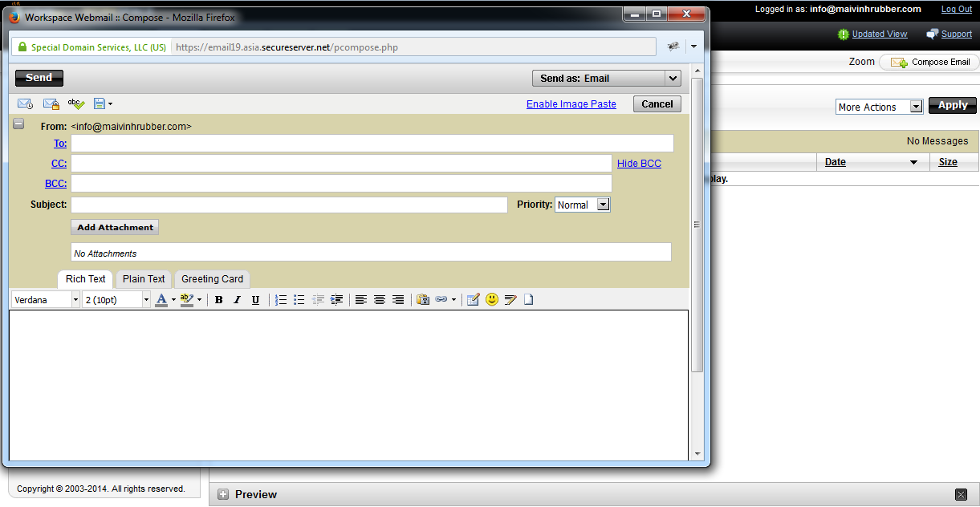This screenshot has width=980, height=507.
Task: Click the CC link
Action: (x=59, y=164)
